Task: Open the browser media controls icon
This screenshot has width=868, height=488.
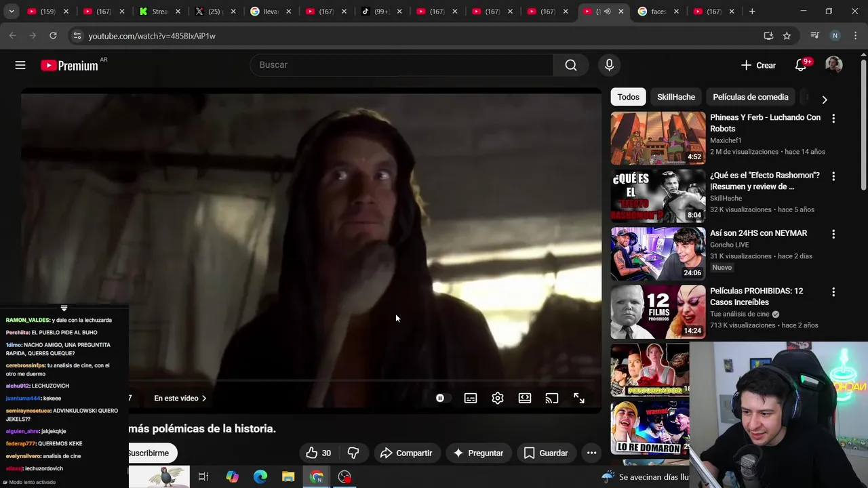Action: (815, 36)
